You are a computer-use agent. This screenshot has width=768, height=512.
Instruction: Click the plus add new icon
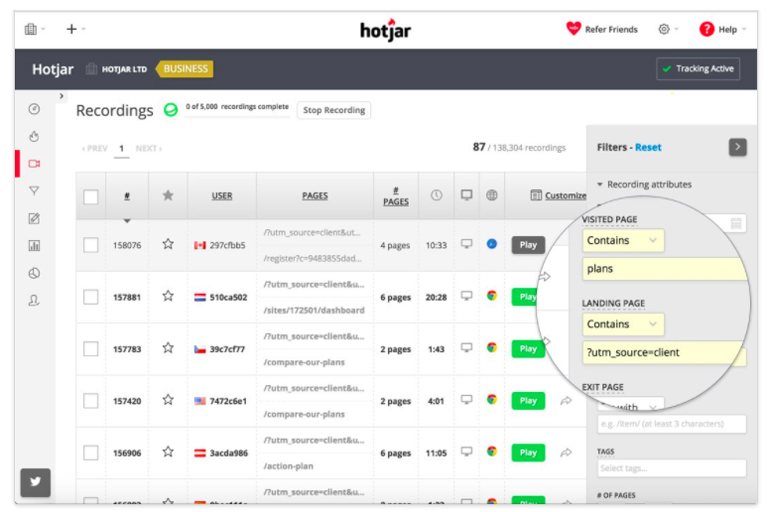[72, 29]
